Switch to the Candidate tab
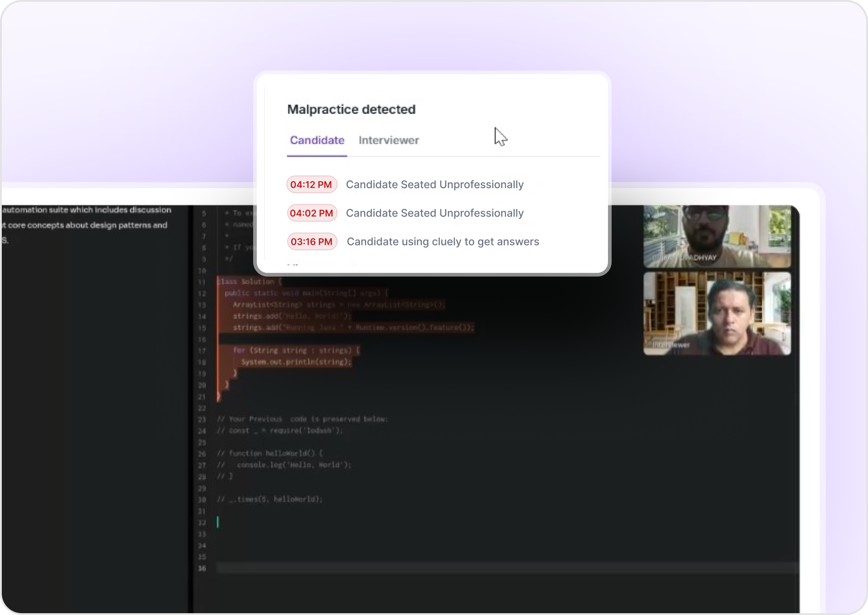The height and width of the screenshot is (615, 868). click(x=317, y=140)
